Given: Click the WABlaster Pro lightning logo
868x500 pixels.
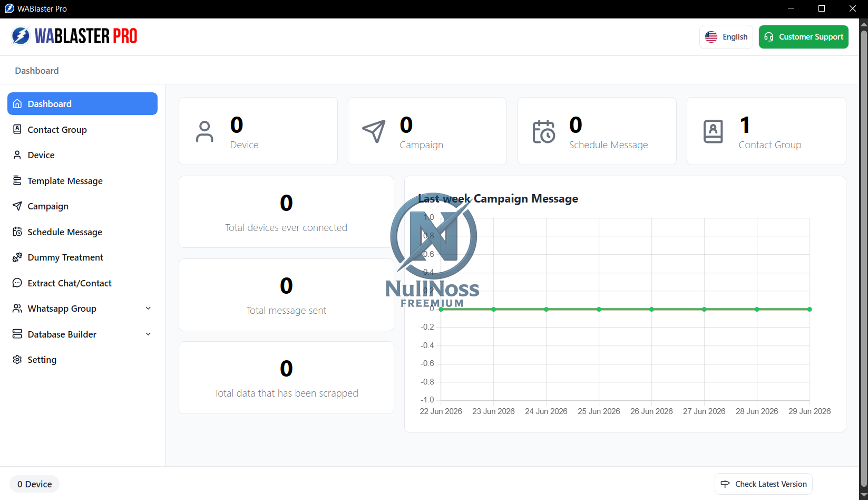Looking at the screenshot, I should tap(21, 36).
